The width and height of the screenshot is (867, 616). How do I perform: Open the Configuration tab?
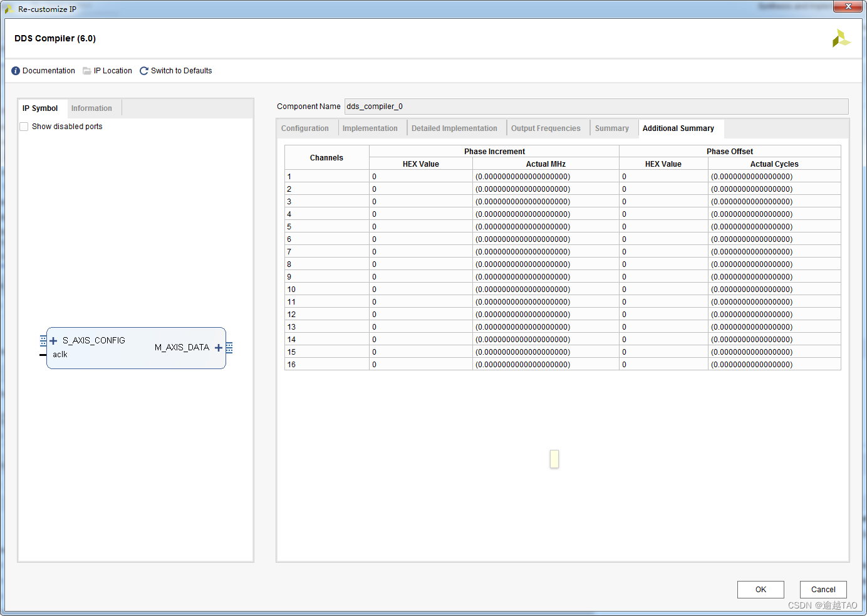point(305,128)
